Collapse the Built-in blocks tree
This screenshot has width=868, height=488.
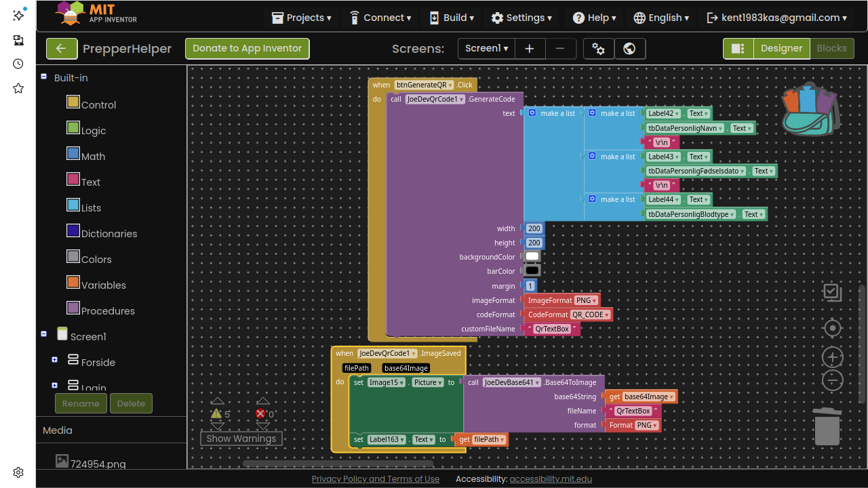coord(44,77)
